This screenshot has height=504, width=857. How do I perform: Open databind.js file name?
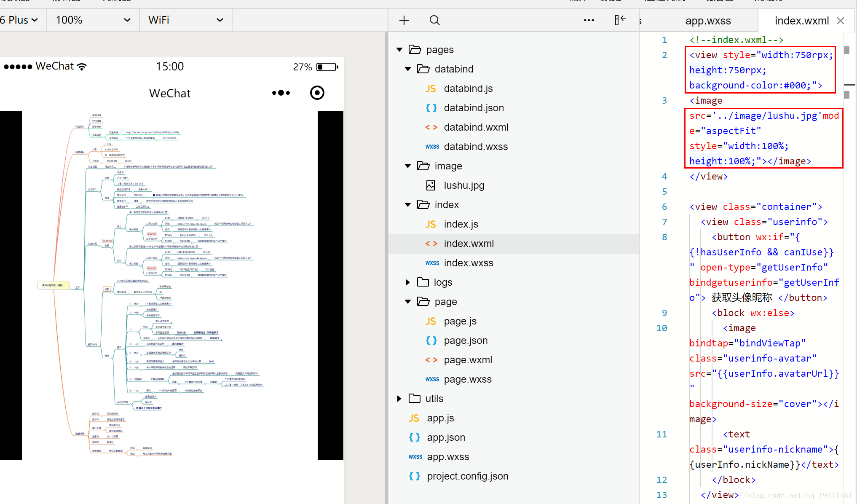coord(468,88)
